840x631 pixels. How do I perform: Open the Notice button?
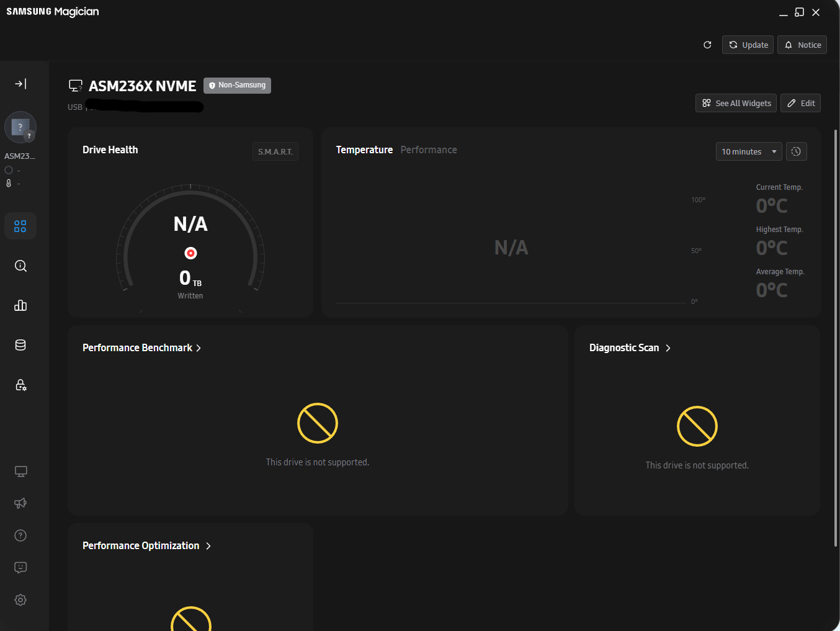click(802, 45)
